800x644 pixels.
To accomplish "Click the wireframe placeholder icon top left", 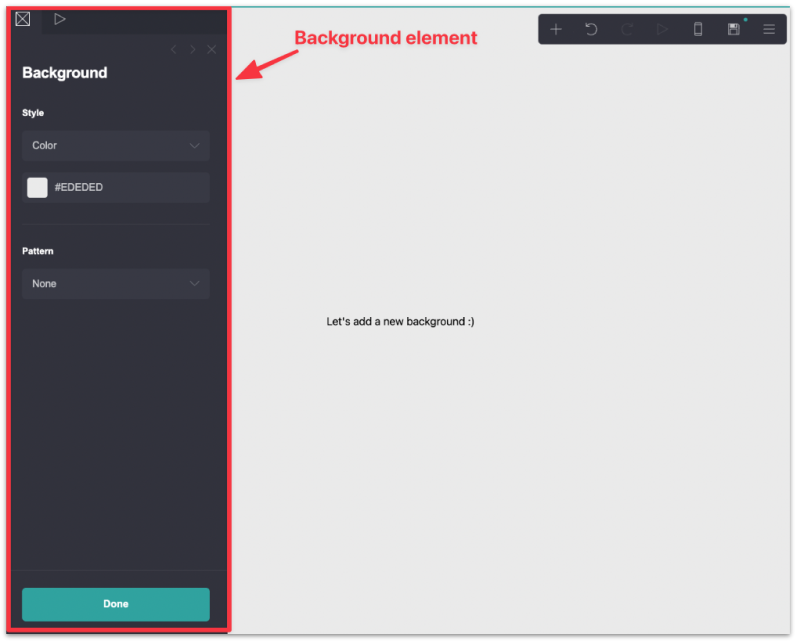I will pos(22,18).
